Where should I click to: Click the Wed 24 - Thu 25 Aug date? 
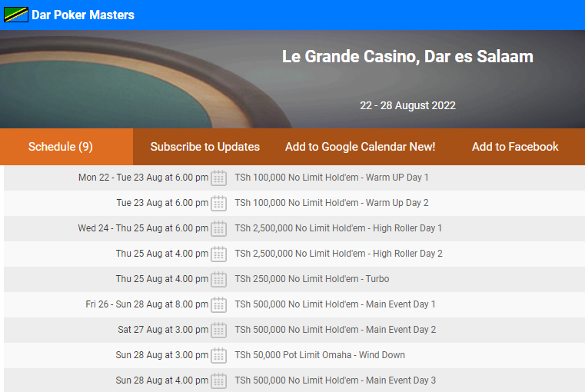tap(143, 228)
